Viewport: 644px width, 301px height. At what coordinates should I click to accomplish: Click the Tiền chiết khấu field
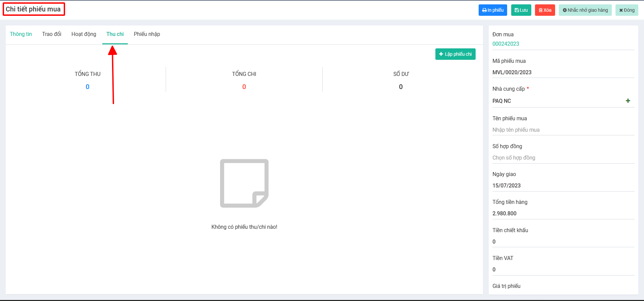[x=563, y=242]
